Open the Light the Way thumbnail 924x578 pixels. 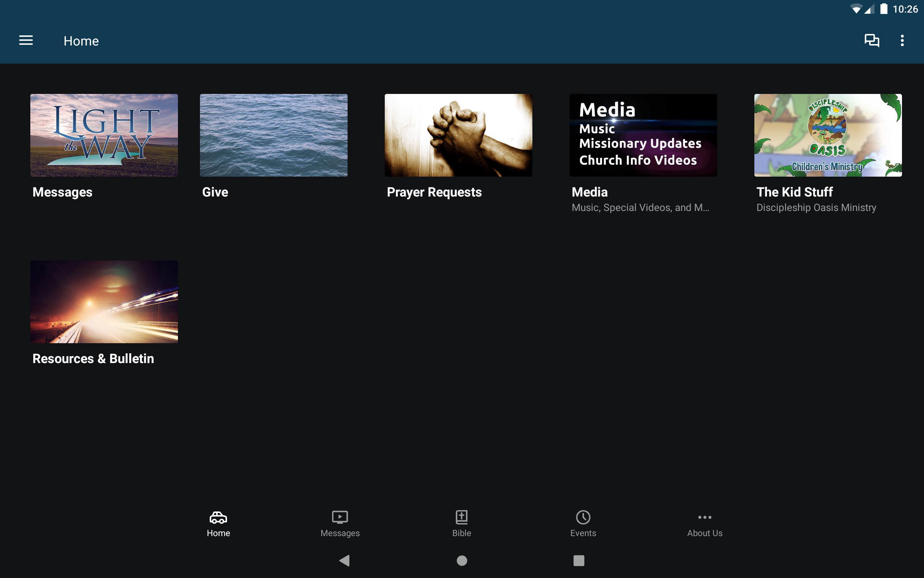(104, 135)
